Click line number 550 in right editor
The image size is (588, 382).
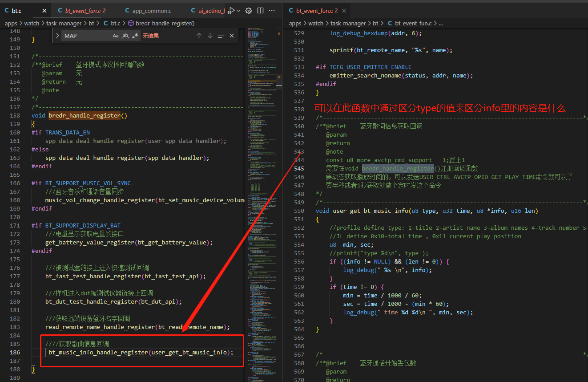[x=299, y=211]
